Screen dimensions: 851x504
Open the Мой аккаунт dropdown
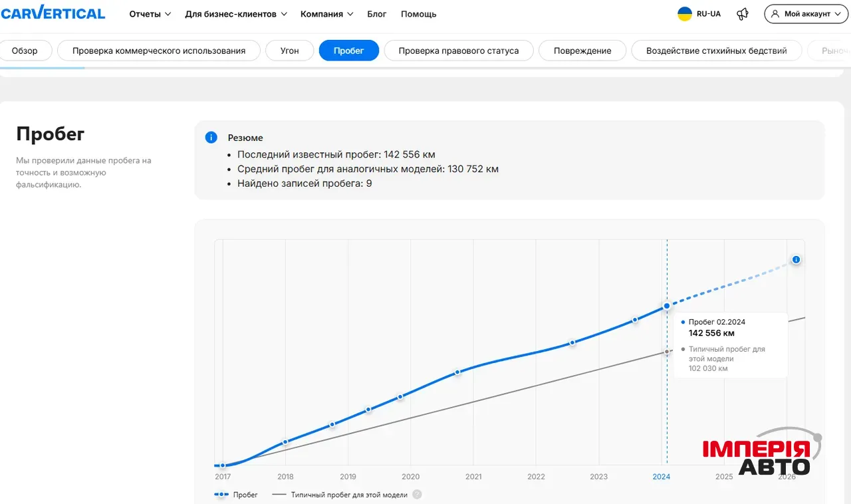806,14
